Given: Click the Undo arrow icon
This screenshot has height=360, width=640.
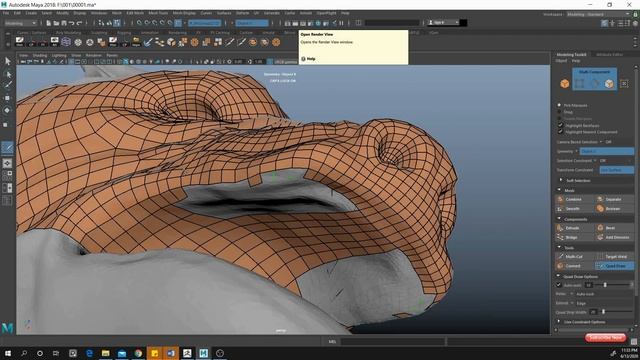Looking at the screenshot, I should pyautogui.click(x=71, y=23).
